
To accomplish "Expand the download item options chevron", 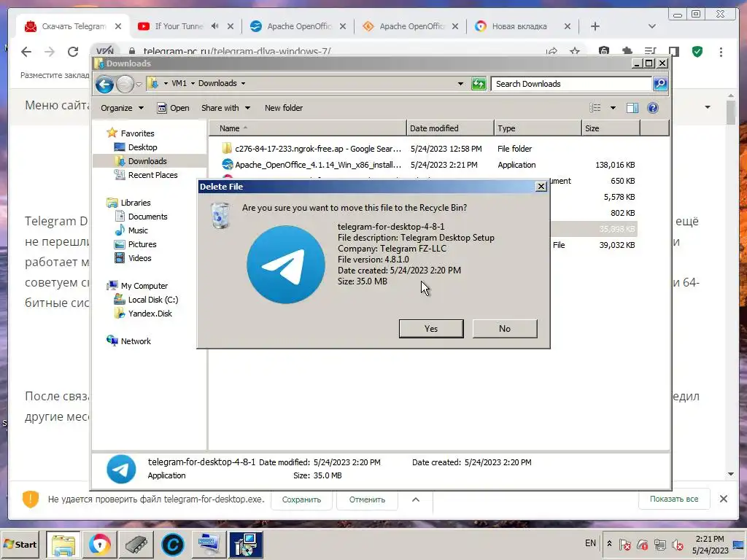I will pyautogui.click(x=415, y=499).
